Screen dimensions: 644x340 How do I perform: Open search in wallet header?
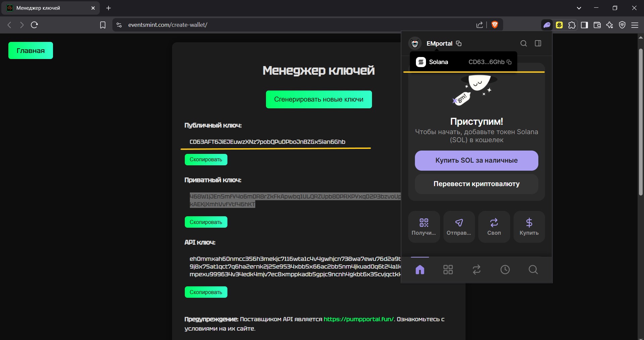click(x=523, y=44)
